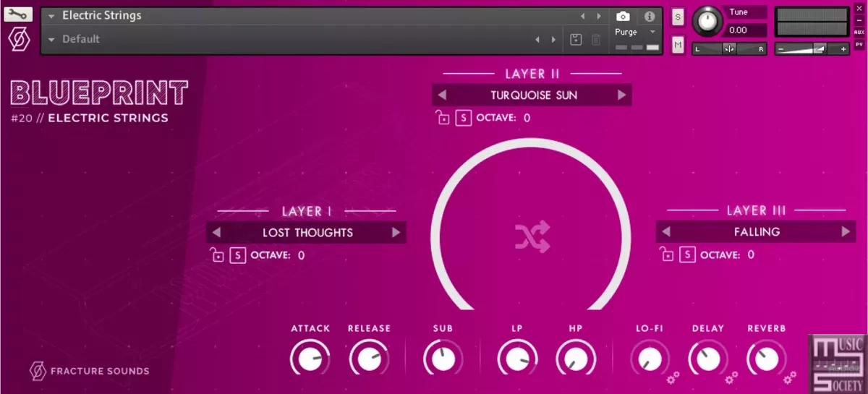Image resolution: width=868 pixels, height=394 pixels.
Task: Go to the previous instrument via the header arrow
Action: coord(583,16)
